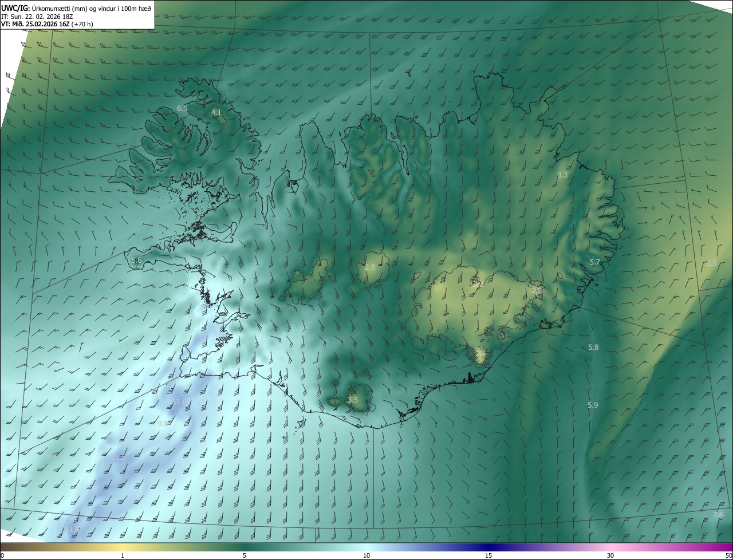
Task: Click the '10' tick on the color scale
Action: click(x=366, y=556)
